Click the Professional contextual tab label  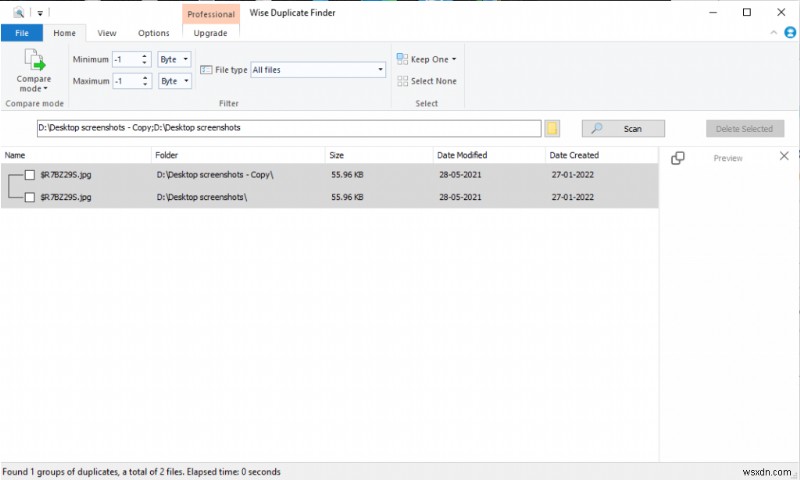pos(211,14)
